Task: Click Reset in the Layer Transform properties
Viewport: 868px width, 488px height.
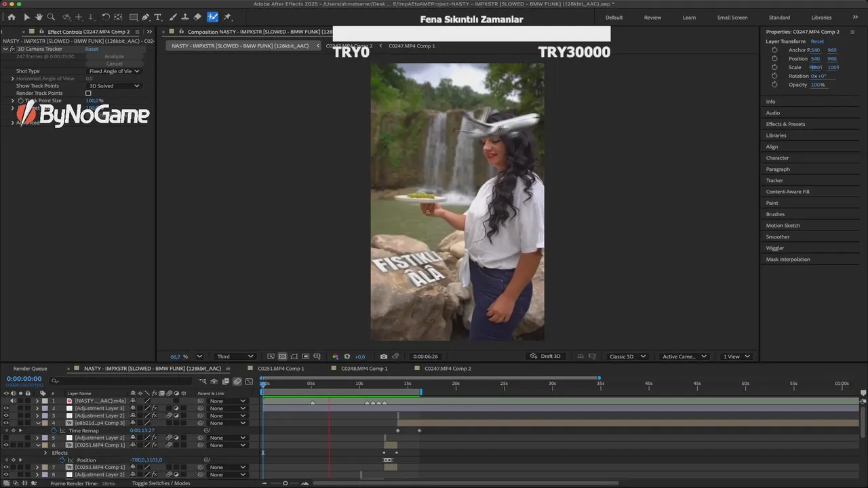Action: (817, 41)
